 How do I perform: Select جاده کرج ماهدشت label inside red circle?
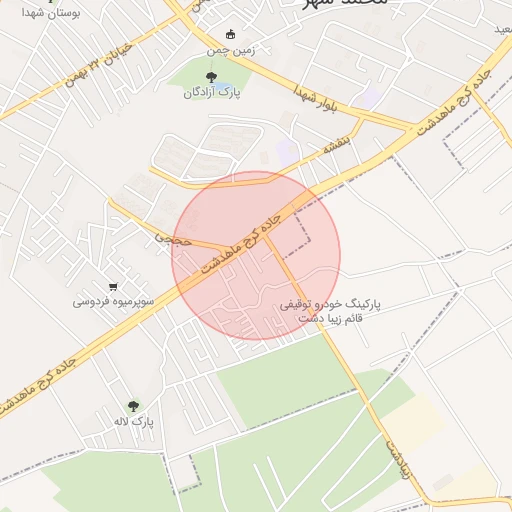[x=241, y=244]
